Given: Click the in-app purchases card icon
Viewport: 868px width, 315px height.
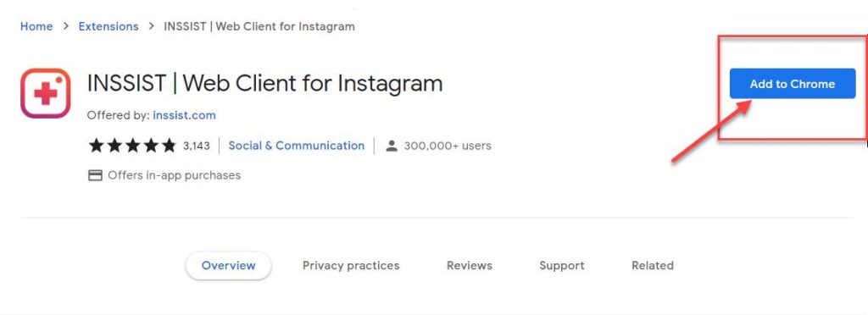Looking at the screenshot, I should pos(95,175).
